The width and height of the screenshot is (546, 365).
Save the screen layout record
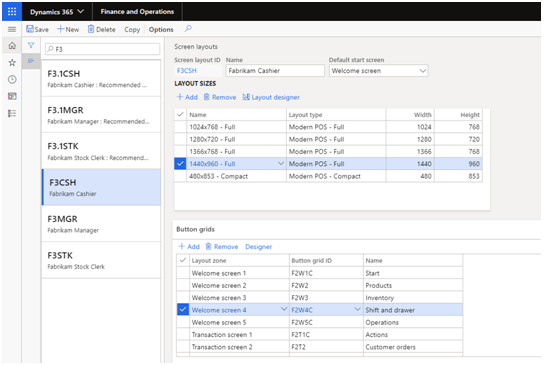click(x=38, y=30)
